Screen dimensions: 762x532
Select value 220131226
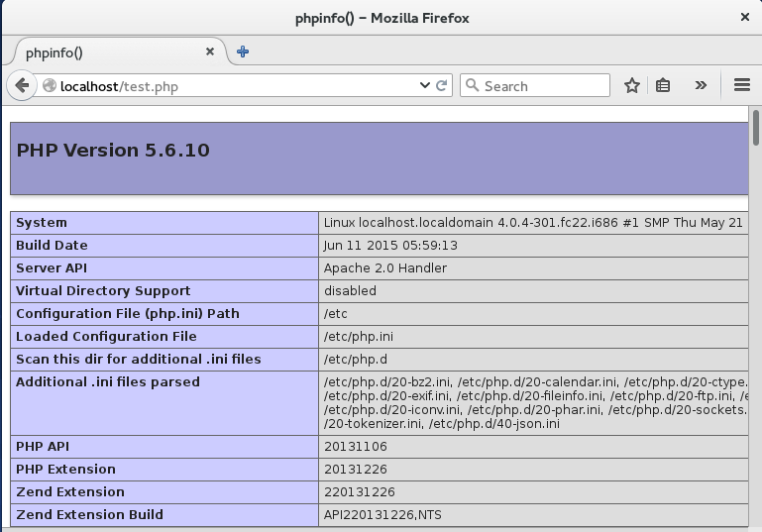coord(360,492)
